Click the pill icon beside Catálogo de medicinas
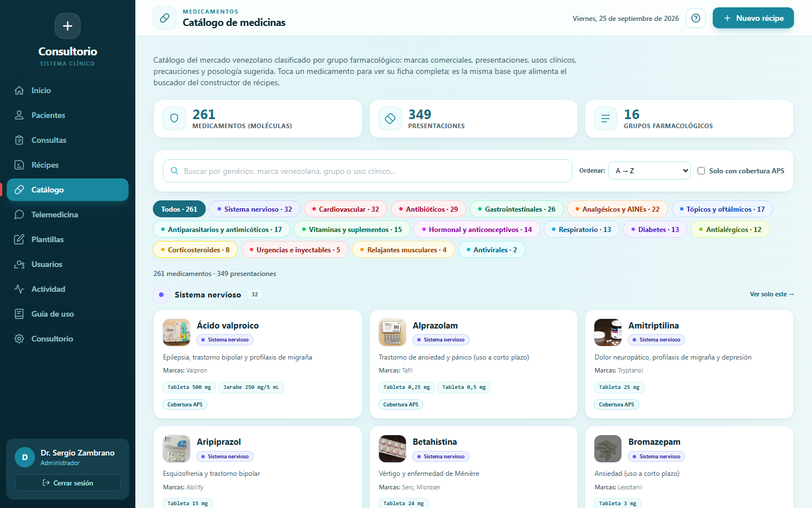This screenshot has height=508, width=812. coord(165,18)
